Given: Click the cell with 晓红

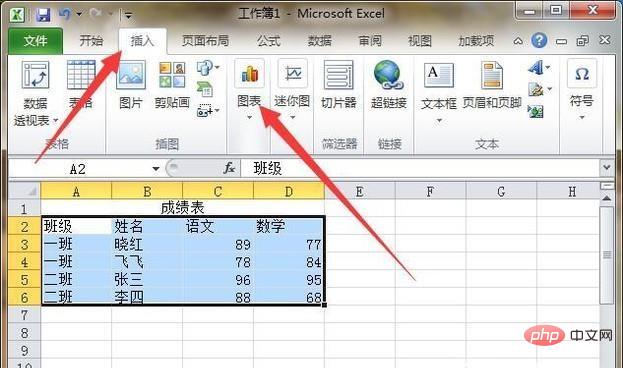Looking at the screenshot, I should pyautogui.click(x=147, y=244).
